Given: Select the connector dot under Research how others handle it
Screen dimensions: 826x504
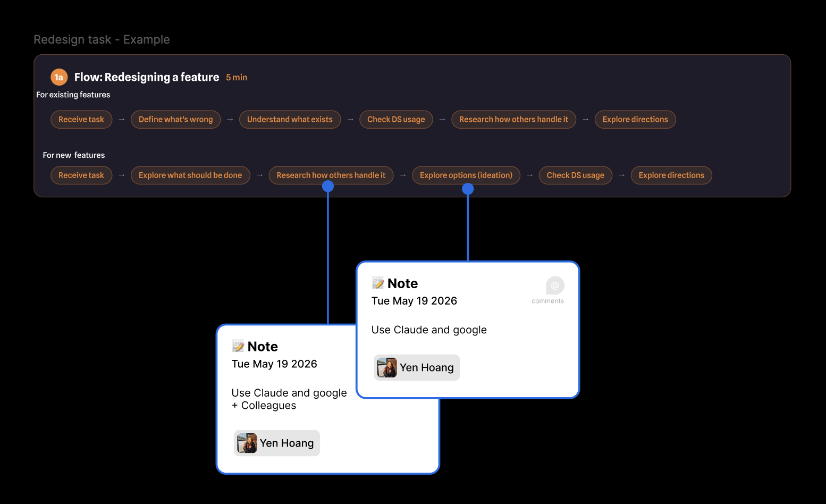Looking at the screenshot, I should 328,186.
